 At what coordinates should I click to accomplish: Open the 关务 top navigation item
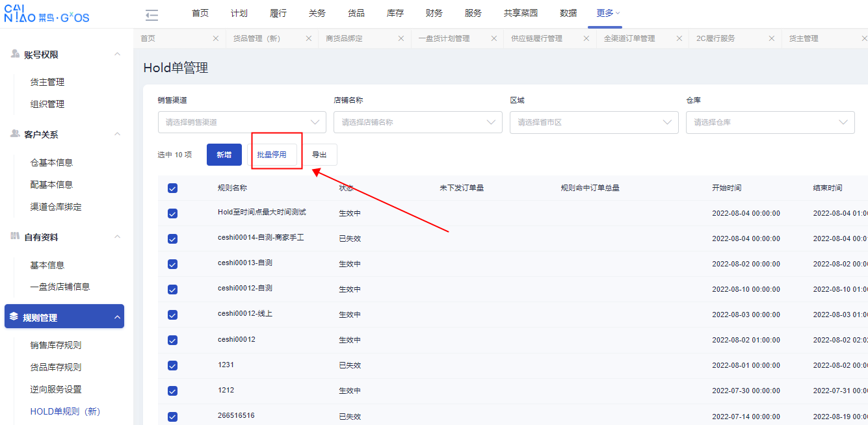click(317, 13)
